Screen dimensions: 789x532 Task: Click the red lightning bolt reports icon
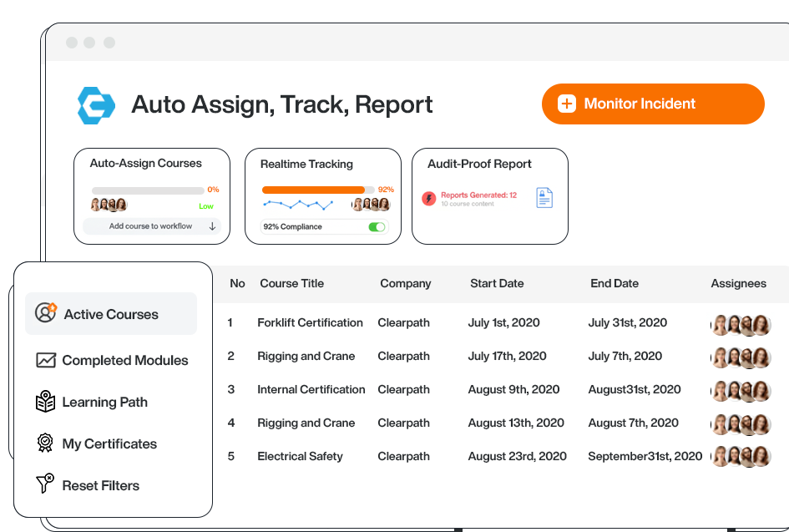[x=429, y=199]
